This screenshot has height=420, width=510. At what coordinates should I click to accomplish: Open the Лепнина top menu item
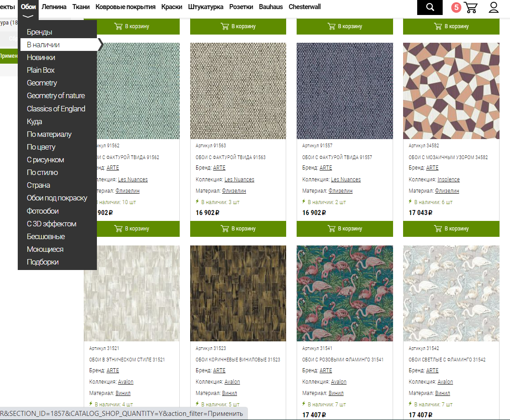point(54,7)
